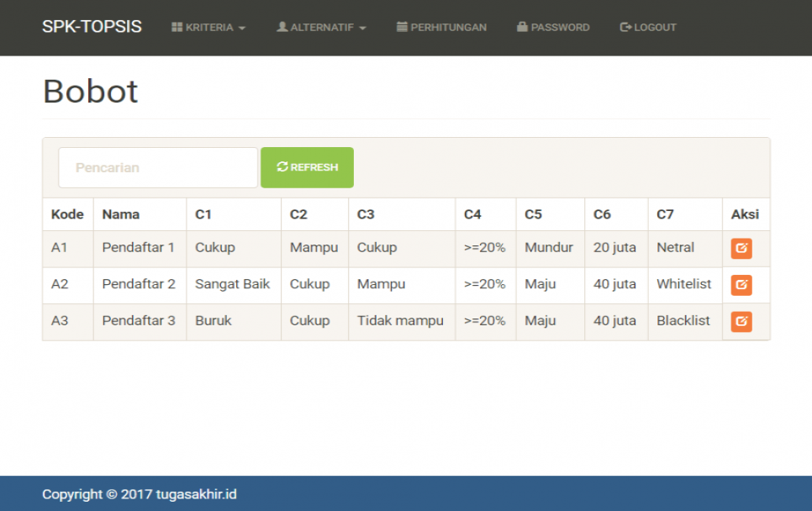Click the SPK-TOPSIS brand link
This screenshot has height=511, width=812.
pyautogui.click(x=91, y=26)
